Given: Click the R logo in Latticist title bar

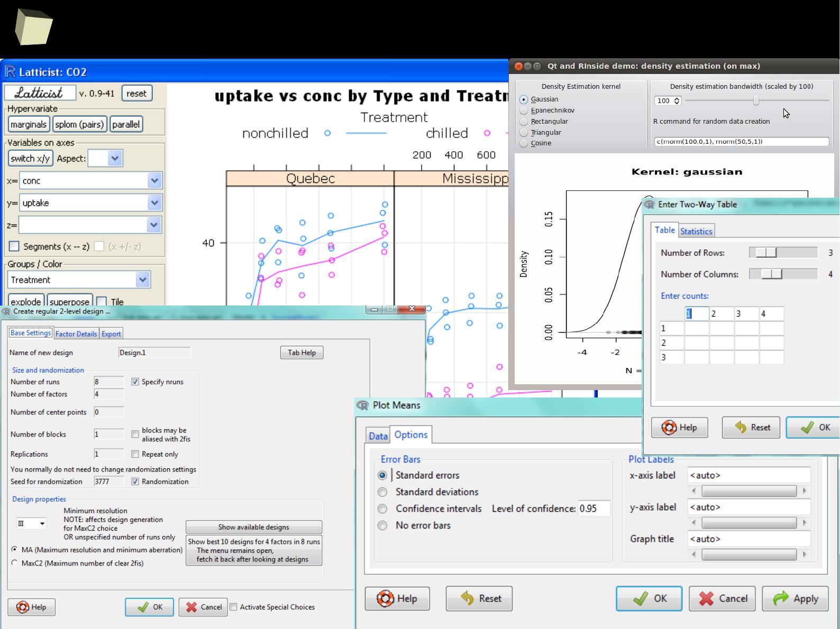Looking at the screenshot, I should tap(10, 72).
